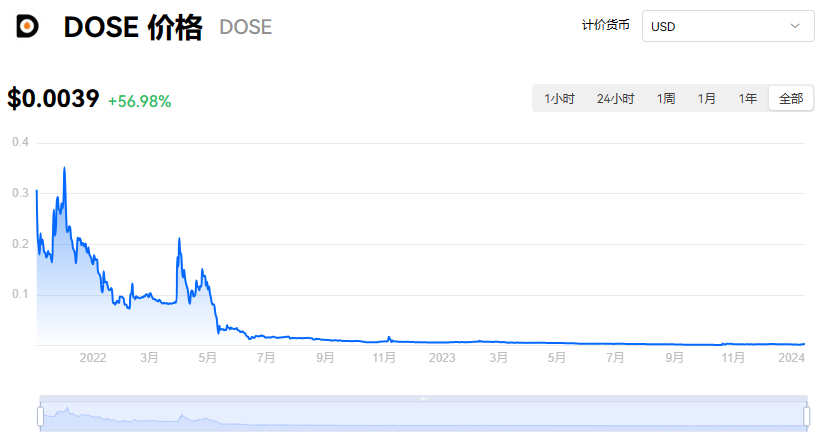This screenshot has width=822, height=445.
Task: Show the 1月 price history
Action: [707, 99]
